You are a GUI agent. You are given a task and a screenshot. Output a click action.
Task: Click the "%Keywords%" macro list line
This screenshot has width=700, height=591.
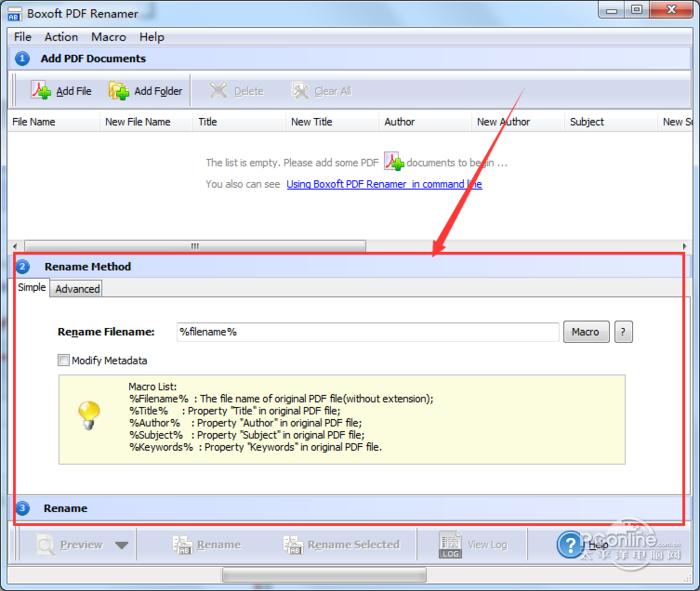click(x=255, y=447)
